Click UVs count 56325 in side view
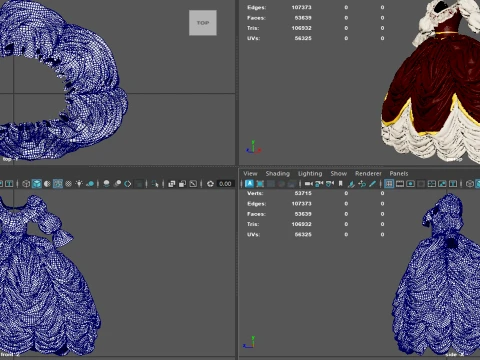Screen dimensions: 480x360 (303, 234)
